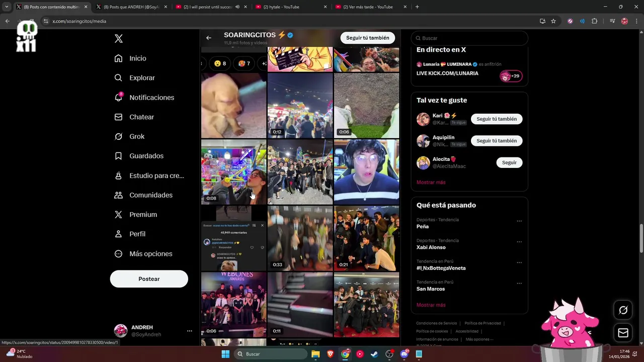
Task: Open media control icon in toolbar
Action: 612,21
